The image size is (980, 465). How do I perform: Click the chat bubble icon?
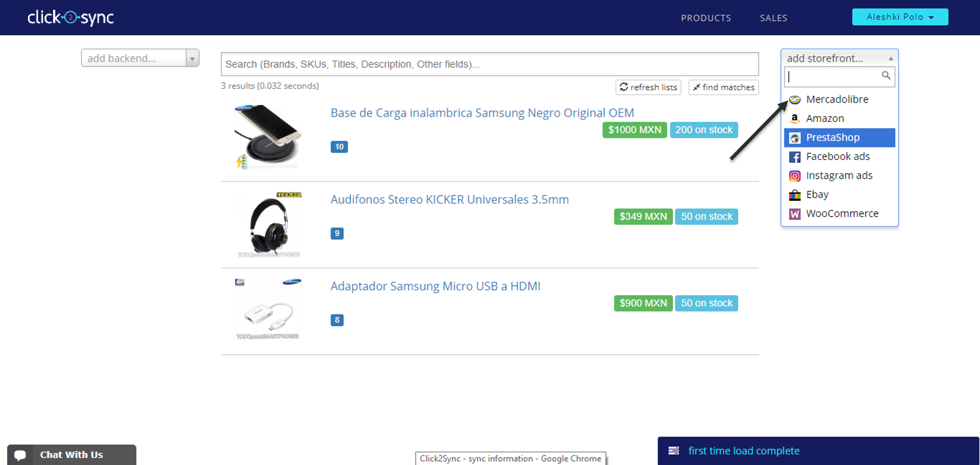(20, 455)
